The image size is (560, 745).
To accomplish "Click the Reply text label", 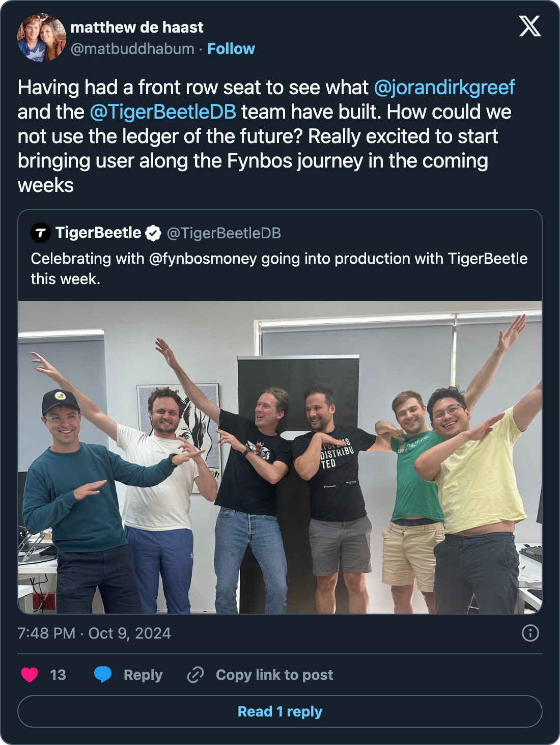I will tap(143, 675).
